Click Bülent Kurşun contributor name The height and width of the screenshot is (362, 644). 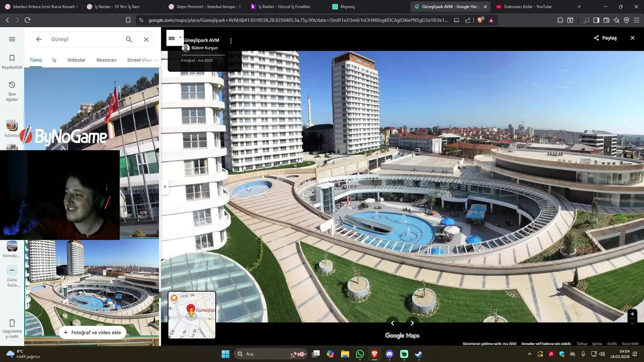[204, 48]
